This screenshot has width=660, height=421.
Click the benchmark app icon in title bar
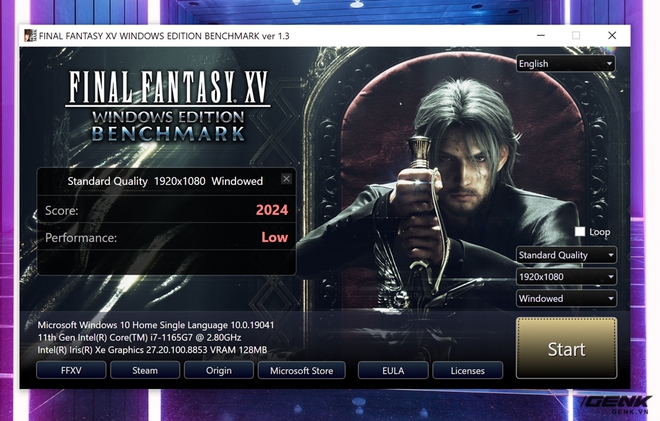[x=30, y=36]
